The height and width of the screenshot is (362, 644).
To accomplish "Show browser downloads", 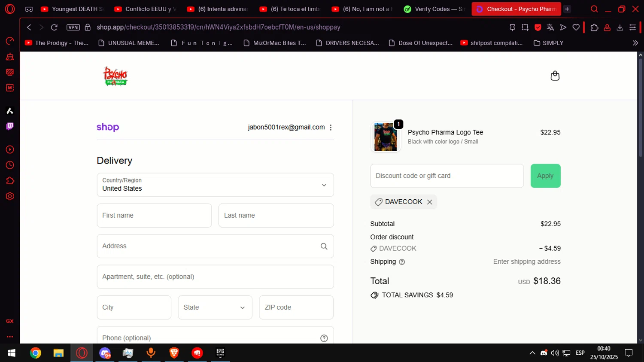I will pyautogui.click(x=620, y=27).
